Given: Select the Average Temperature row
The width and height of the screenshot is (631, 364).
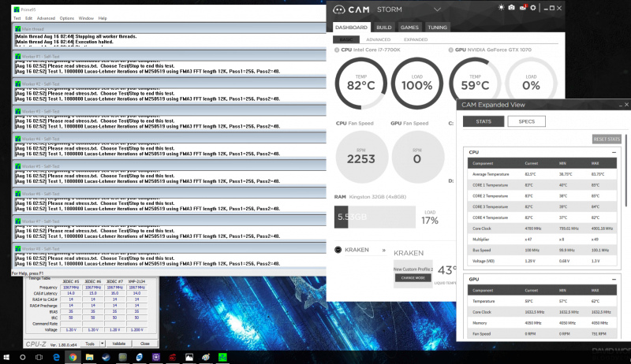Looking at the screenshot, I should pos(542,174).
